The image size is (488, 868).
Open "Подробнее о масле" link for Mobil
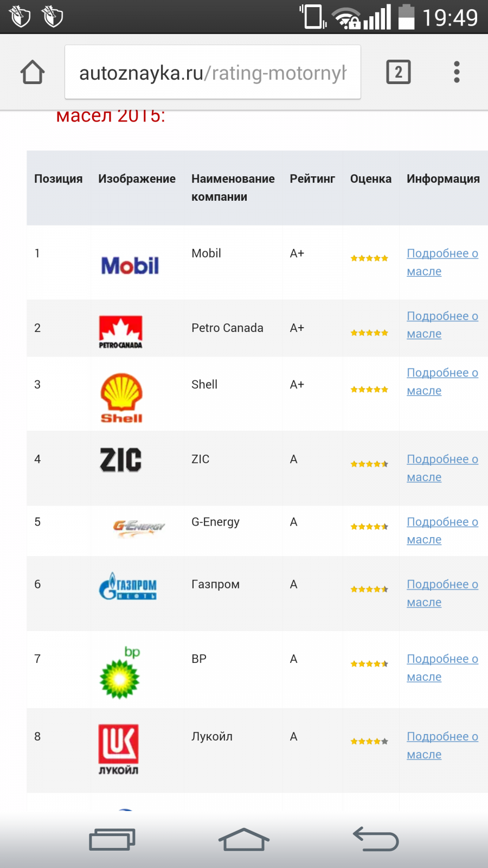pyautogui.click(x=442, y=262)
